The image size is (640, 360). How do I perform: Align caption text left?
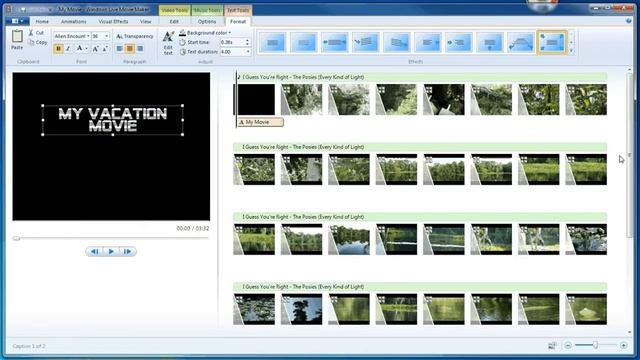[x=120, y=49]
